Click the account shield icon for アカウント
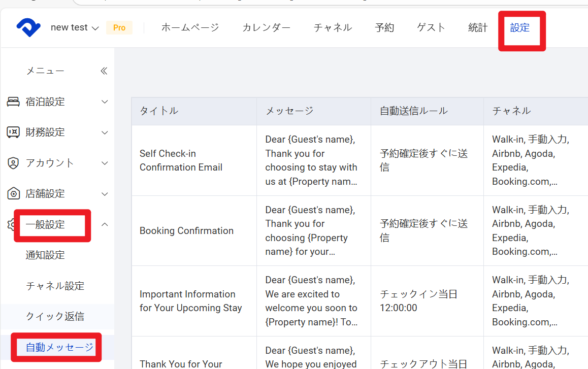 coord(13,163)
